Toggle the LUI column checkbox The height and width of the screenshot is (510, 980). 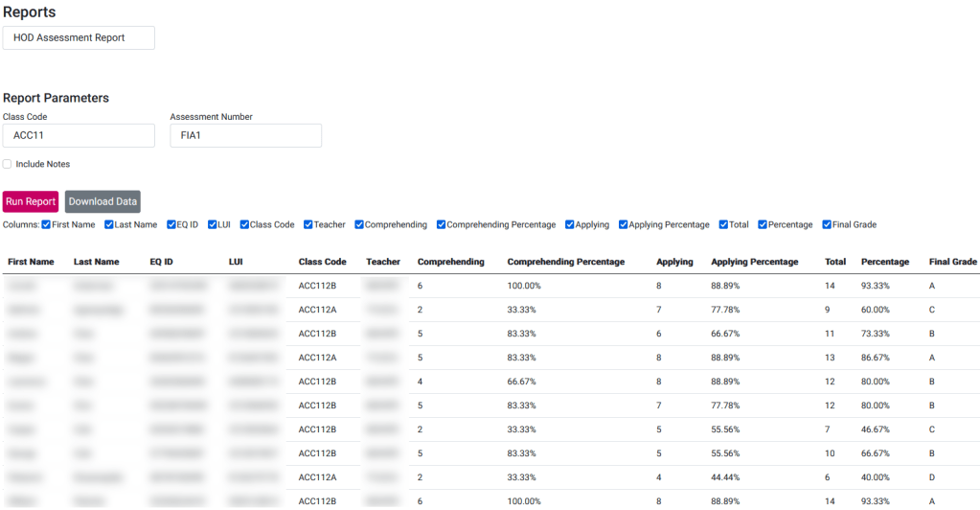(x=212, y=225)
